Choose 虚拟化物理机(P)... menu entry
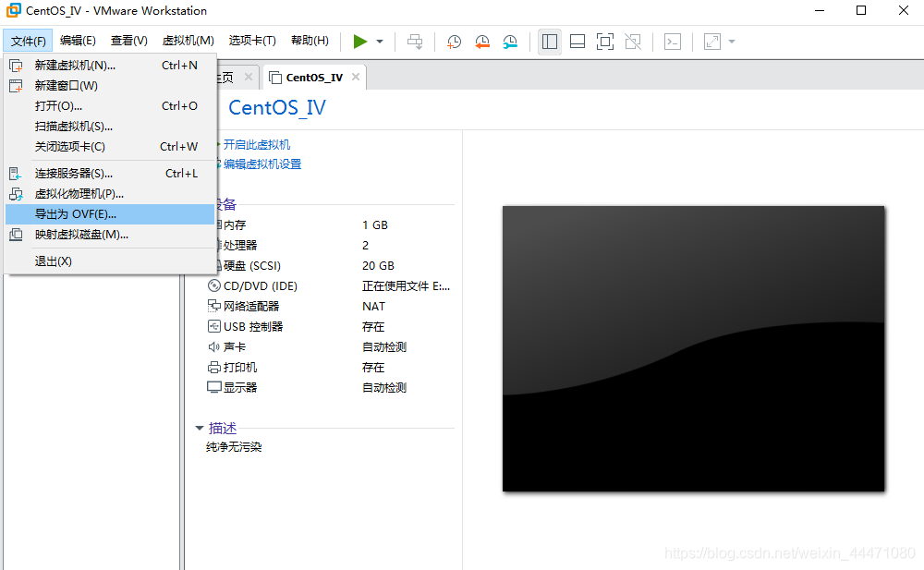Screen dimensions: 924x570 (x=110, y=194)
